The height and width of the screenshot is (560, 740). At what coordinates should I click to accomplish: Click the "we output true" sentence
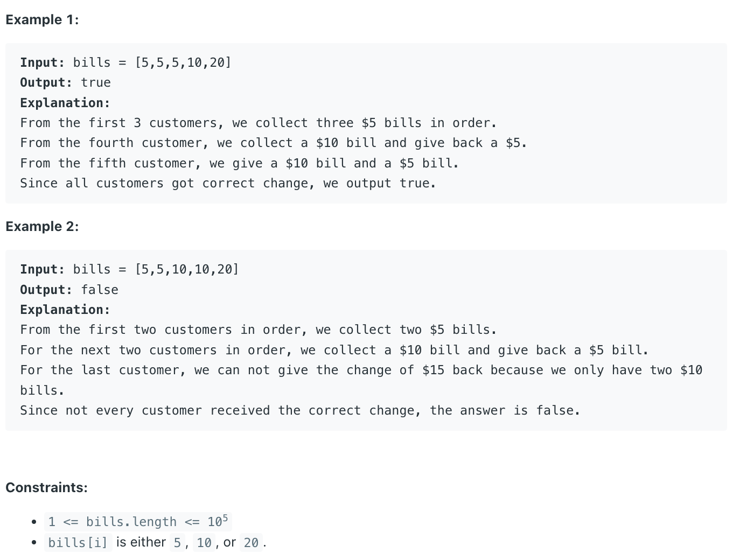point(228,183)
